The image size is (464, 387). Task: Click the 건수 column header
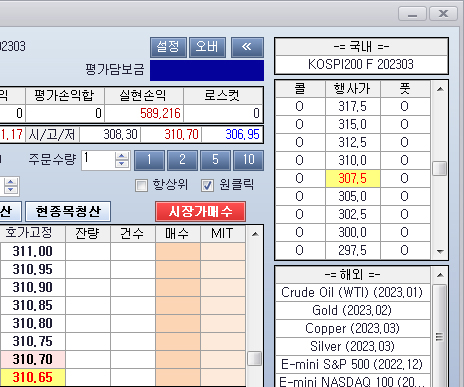[x=133, y=233]
